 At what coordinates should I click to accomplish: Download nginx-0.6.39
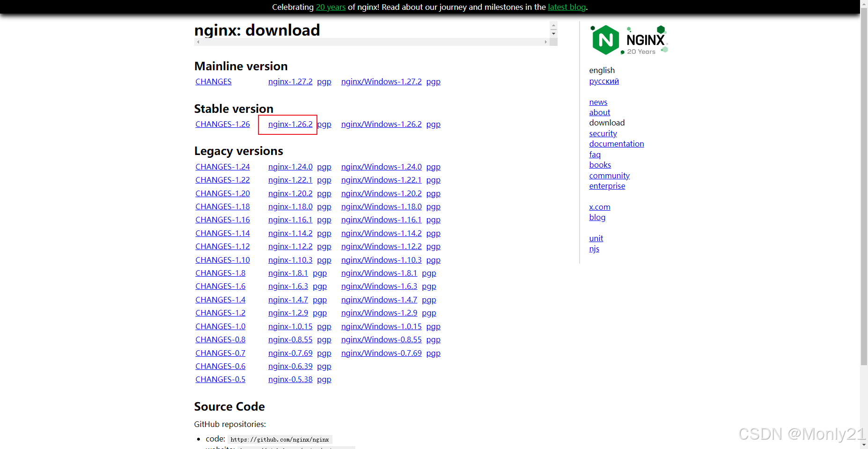point(290,366)
